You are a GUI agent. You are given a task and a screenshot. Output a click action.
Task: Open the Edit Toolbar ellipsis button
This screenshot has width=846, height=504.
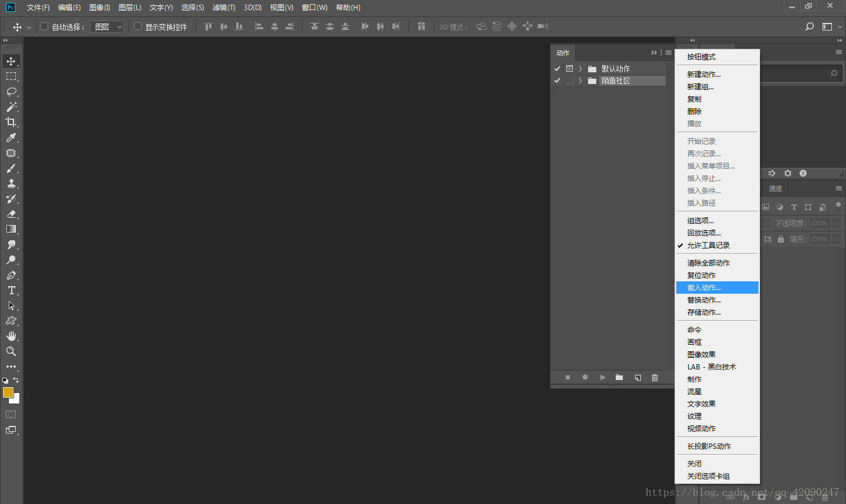(x=11, y=367)
